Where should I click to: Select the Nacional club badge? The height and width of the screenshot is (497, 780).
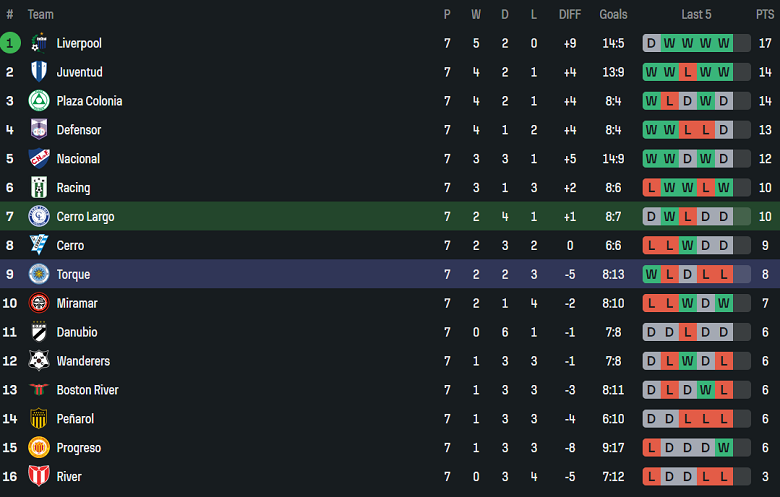tap(39, 159)
